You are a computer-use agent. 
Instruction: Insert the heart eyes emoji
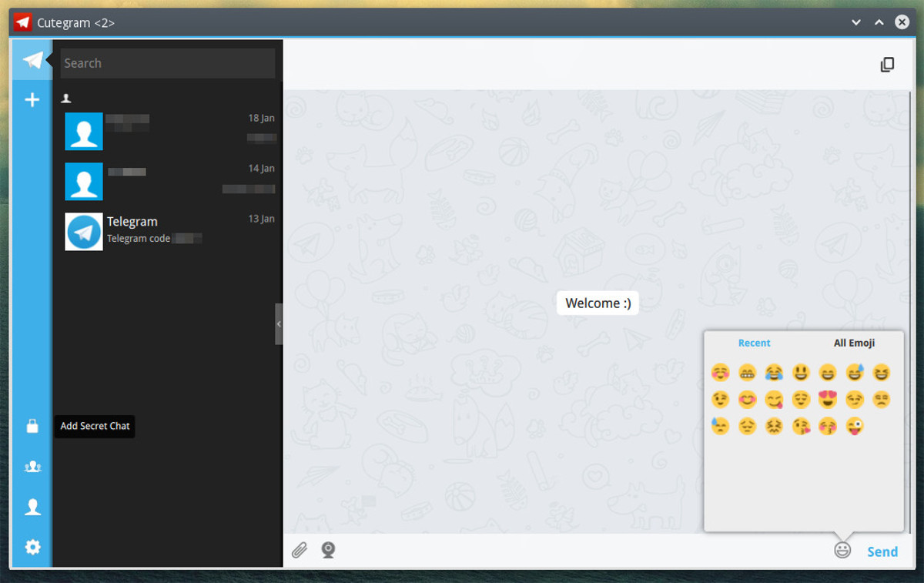click(x=828, y=400)
